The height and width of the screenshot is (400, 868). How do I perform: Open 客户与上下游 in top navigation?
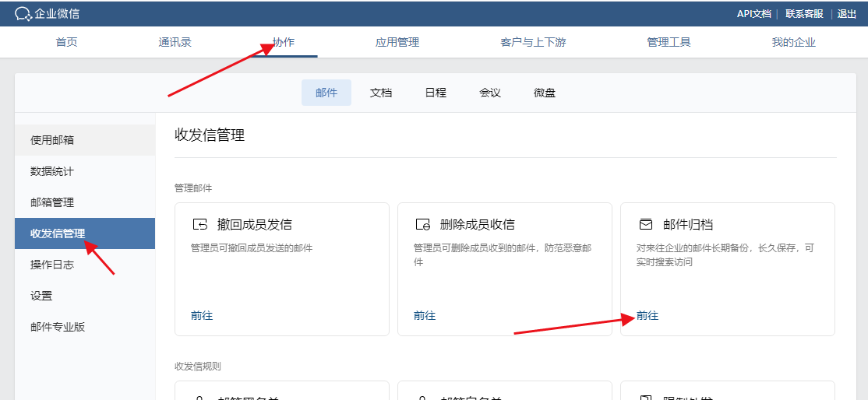pyautogui.click(x=533, y=42)
